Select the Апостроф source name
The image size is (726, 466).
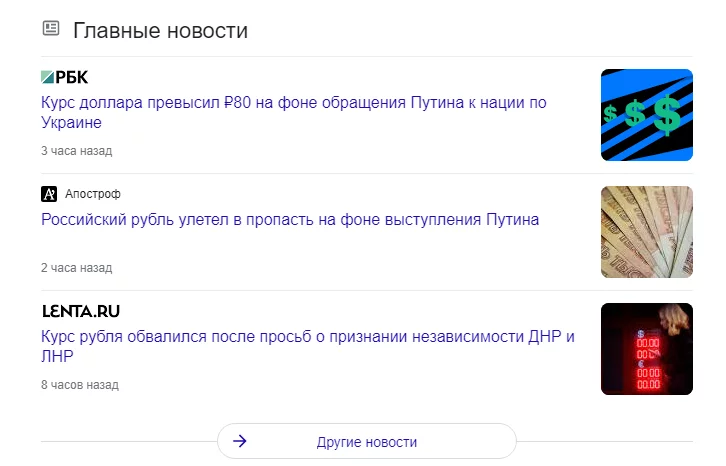coord(92,194)
